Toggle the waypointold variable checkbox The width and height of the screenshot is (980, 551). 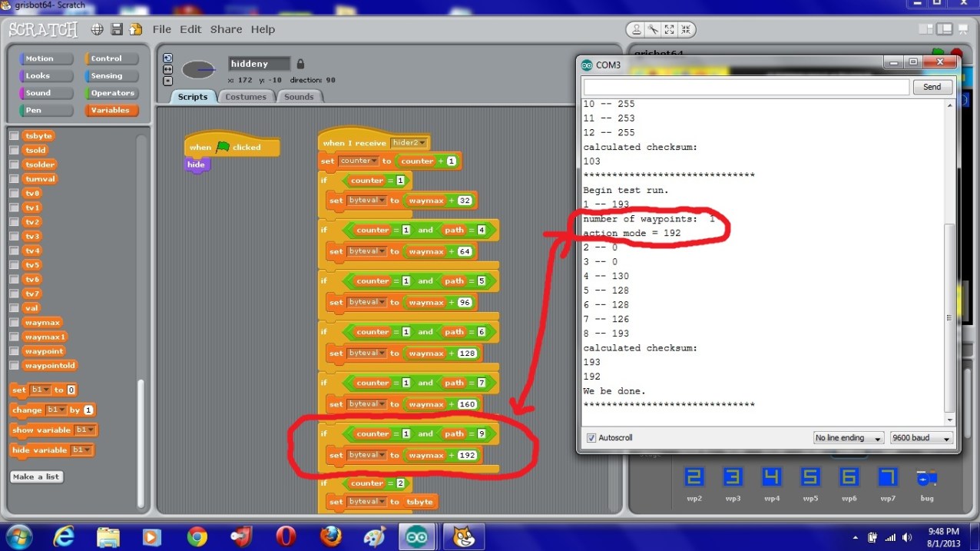(x=14, y=365)
